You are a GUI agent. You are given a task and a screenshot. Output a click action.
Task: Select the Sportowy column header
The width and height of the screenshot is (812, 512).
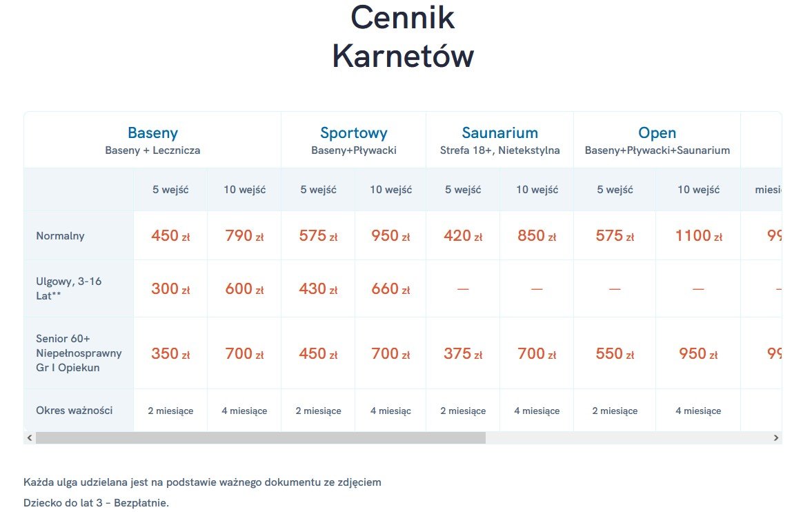tap(354, 133)
